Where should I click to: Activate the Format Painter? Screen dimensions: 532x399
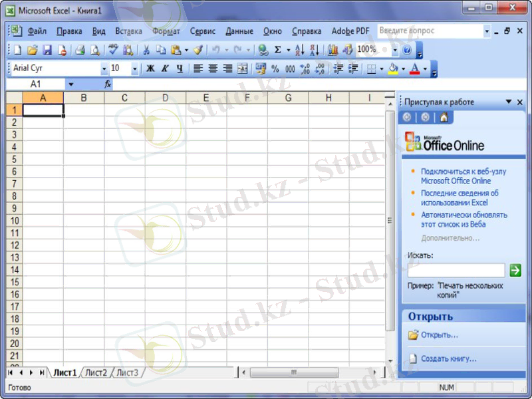198,50
